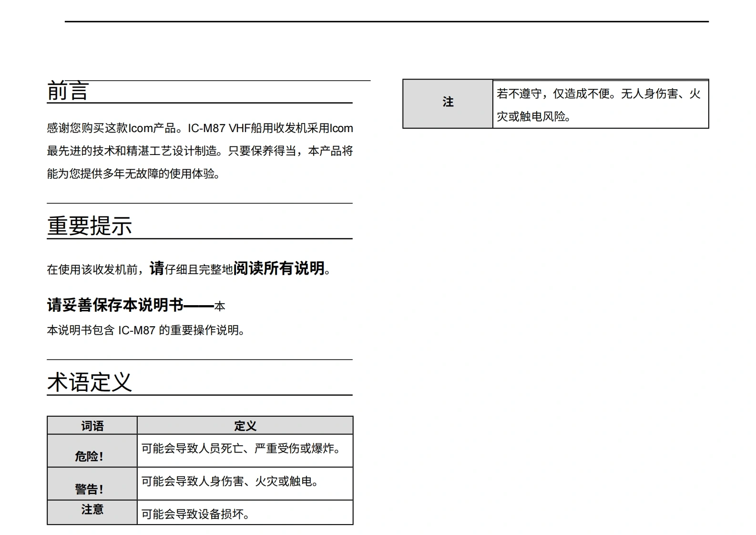Viewport: 756px width, 535px height.
Task: Click the 术语定义 section heading
Action: (x=89, y=382)
